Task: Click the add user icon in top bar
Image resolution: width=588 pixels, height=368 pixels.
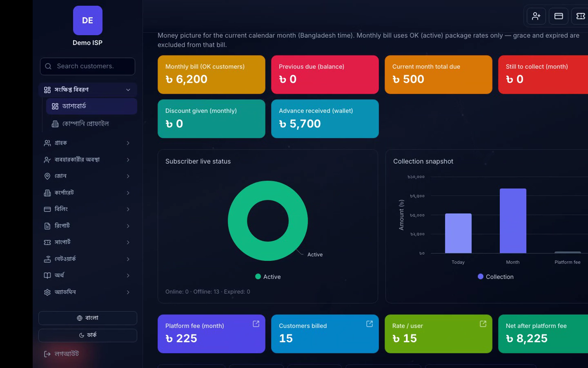Action: pyautogui.click(x=536, y=16)
